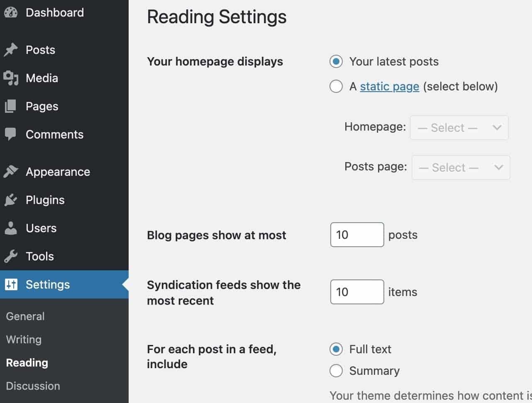Open the Dashboard menu item

pos(64,12)
